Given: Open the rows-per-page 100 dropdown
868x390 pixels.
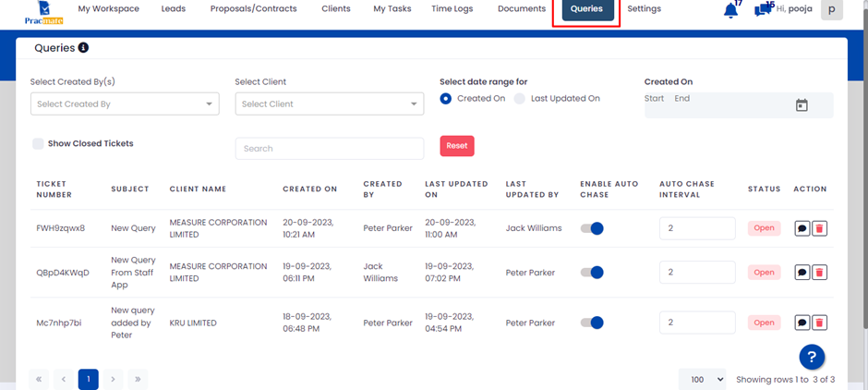Looking at the screenshot, I should 702,380.
